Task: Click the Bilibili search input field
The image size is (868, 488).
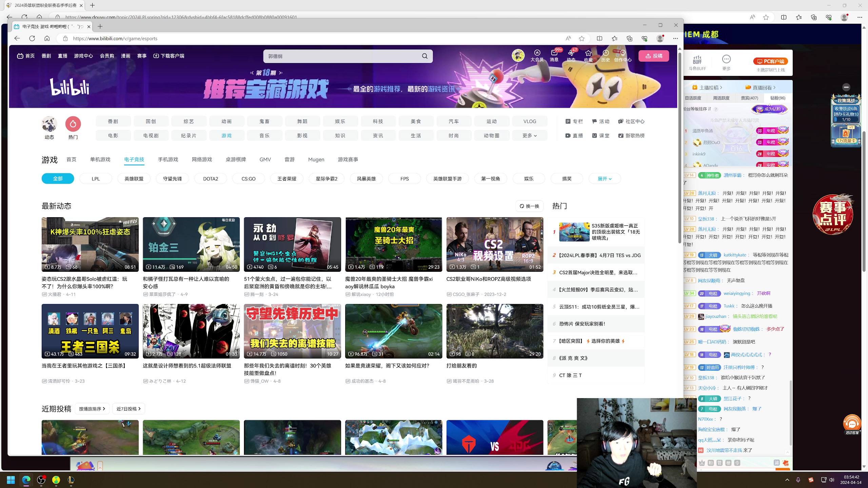Action: [342, 56]
